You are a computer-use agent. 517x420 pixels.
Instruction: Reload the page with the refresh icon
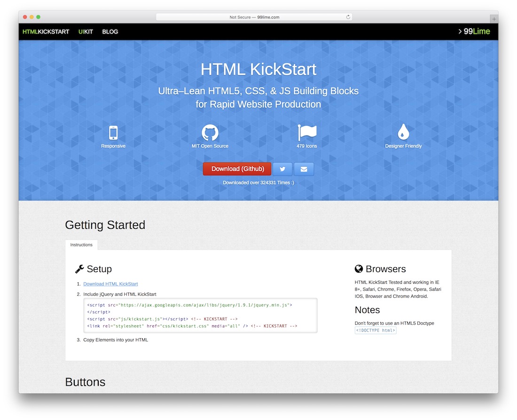tap(348, 17)
